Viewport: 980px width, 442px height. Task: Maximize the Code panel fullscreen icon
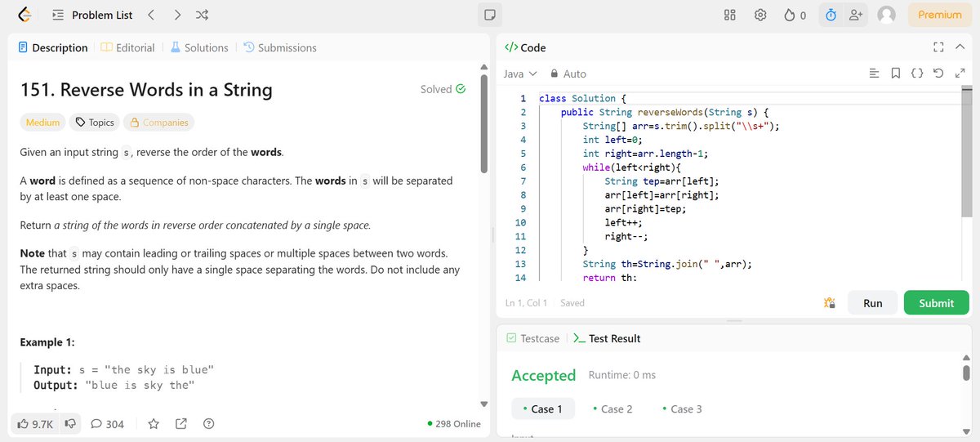[938, 47]
